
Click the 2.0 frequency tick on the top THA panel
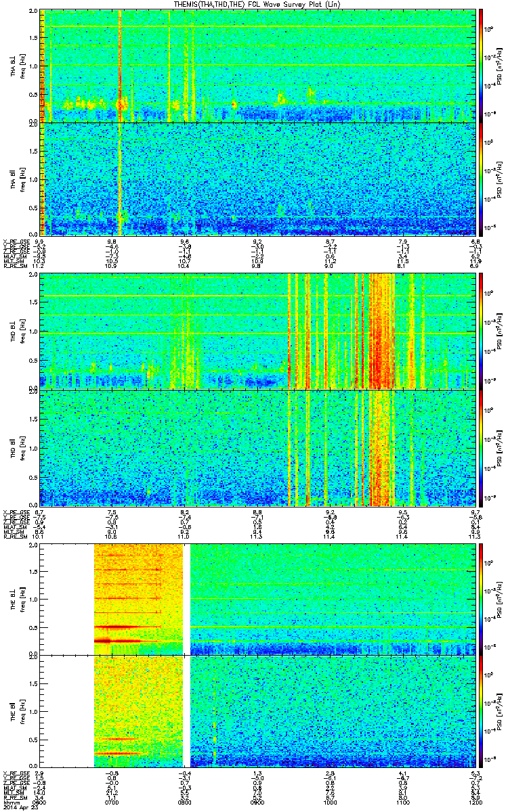tap(34, 12)
